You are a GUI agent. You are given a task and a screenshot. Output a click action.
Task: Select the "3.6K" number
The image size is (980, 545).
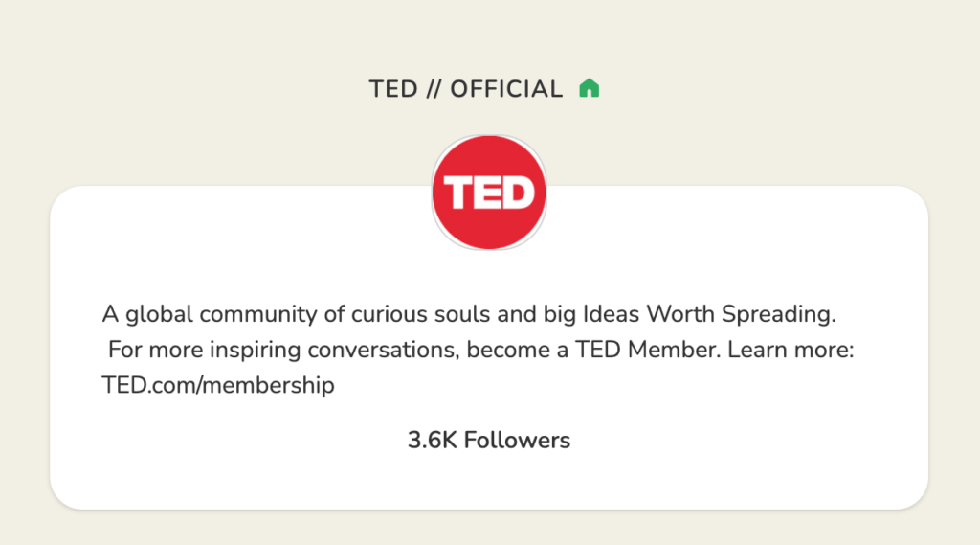click(x=433, y=440)
